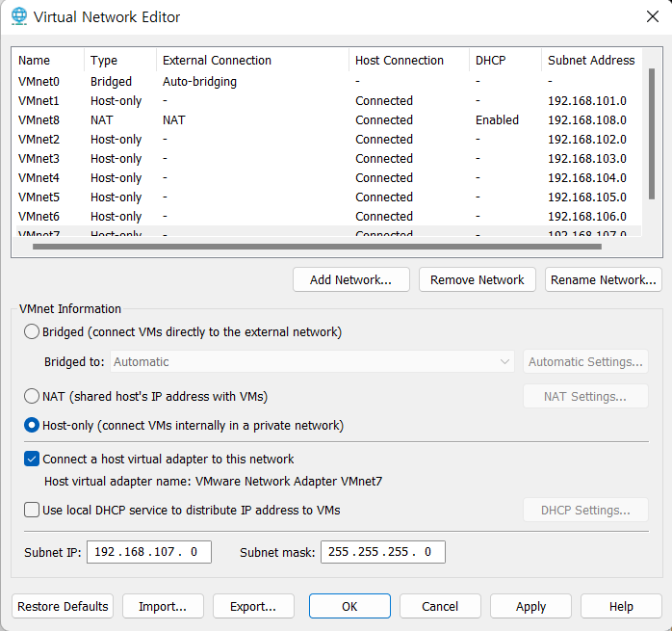
Task: Click the vertical scrollbar of network list
Action: [x=652, y=134]
